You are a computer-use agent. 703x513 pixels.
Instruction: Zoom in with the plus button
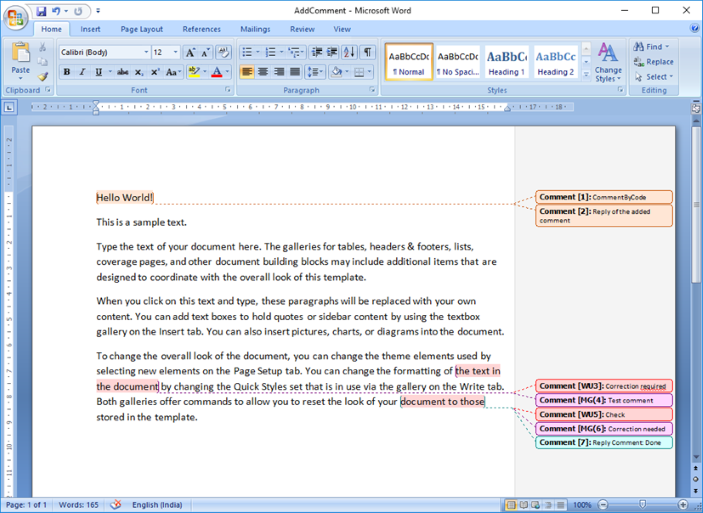(x=683, y=505)
